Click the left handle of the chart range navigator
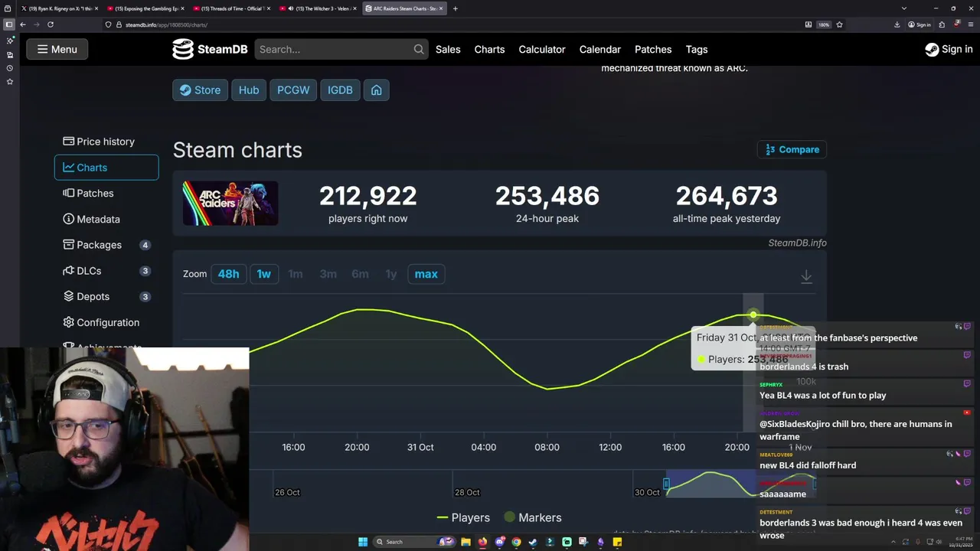The height and width of the screenshot is (551, 980). [x=666, y=484]
